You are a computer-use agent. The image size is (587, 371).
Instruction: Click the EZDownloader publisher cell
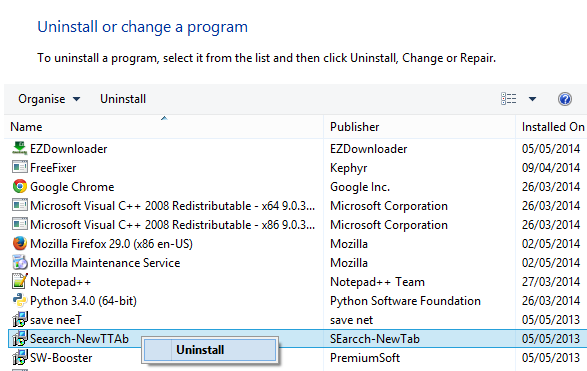368,149
